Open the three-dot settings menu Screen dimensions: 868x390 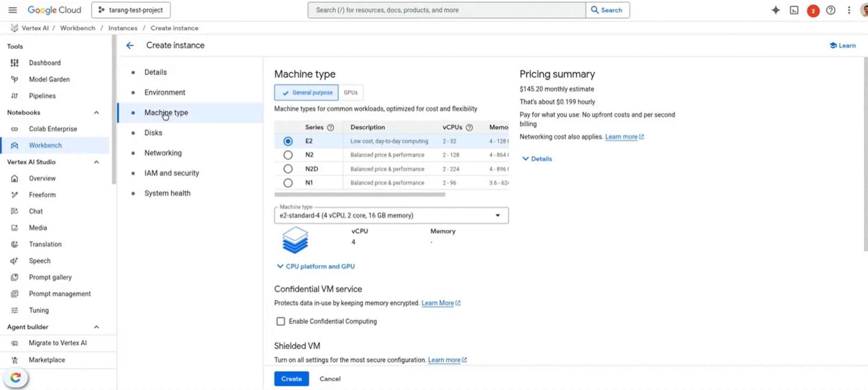(849, 10)
